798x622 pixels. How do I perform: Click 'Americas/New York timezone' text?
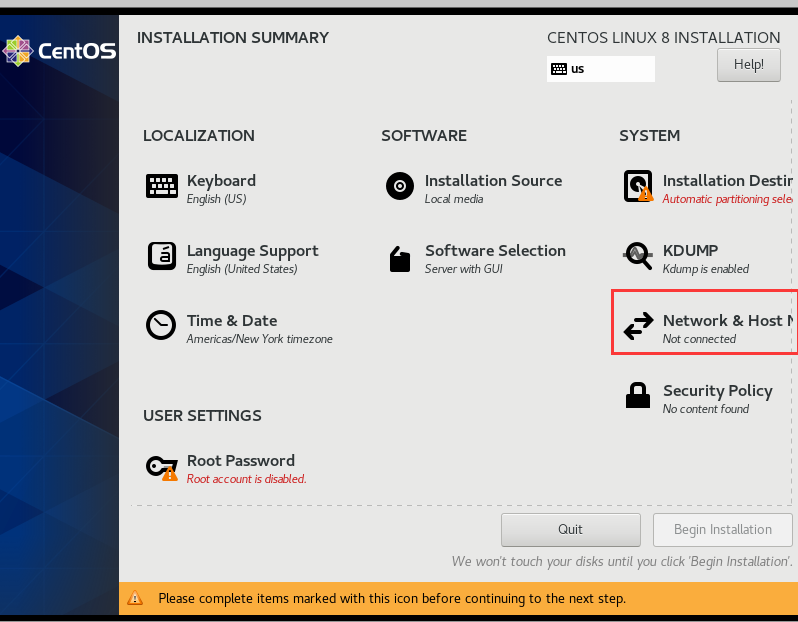tap(259, 339)
